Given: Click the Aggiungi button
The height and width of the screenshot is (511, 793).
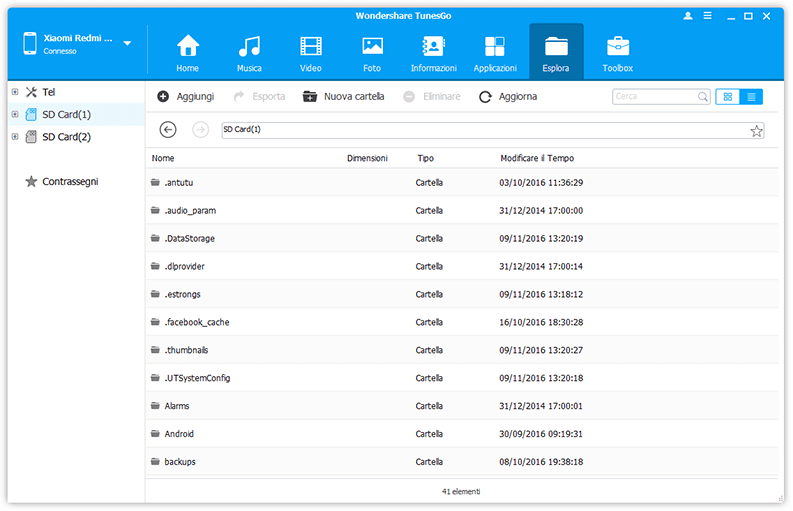Looking at the screenshot, I should (x=186, y=97).
